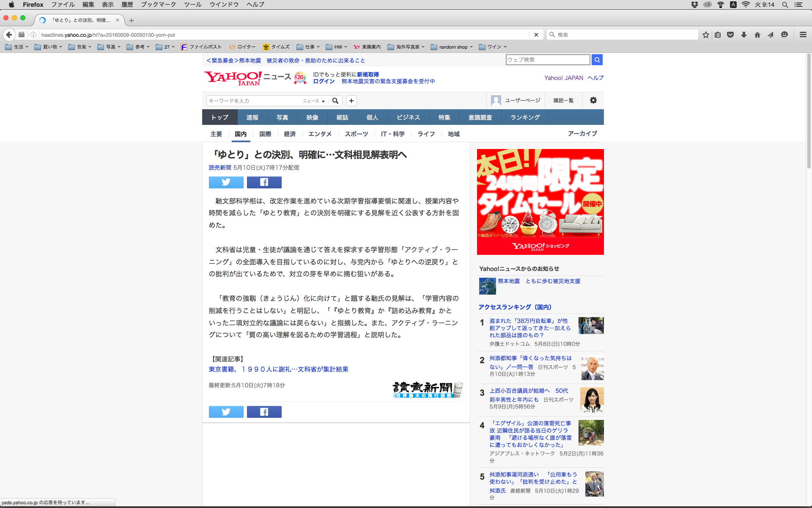Expand the random shop bookmarks folder

click(x=452, y=47)
